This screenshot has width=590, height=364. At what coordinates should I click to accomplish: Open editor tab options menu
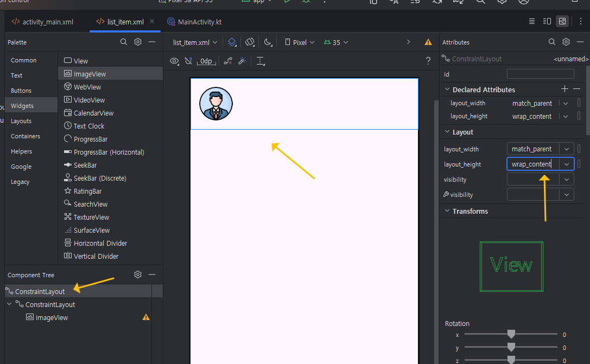coord(581,22)
